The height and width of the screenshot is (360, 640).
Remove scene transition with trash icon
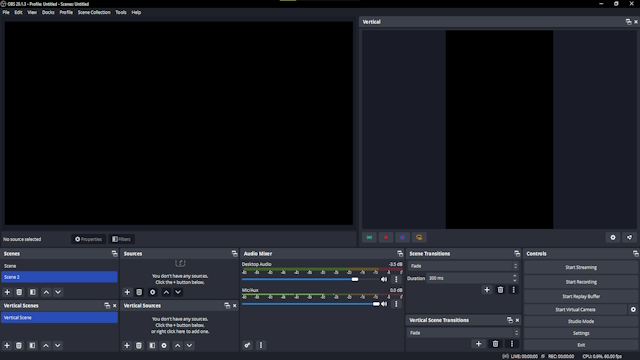(500, 290)
